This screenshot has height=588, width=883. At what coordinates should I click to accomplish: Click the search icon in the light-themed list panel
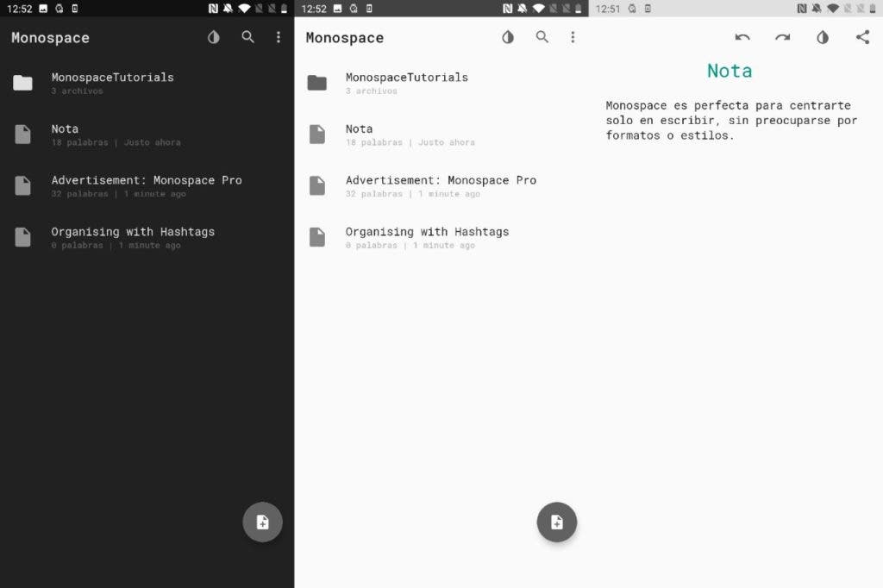click(x=542, y=37)
